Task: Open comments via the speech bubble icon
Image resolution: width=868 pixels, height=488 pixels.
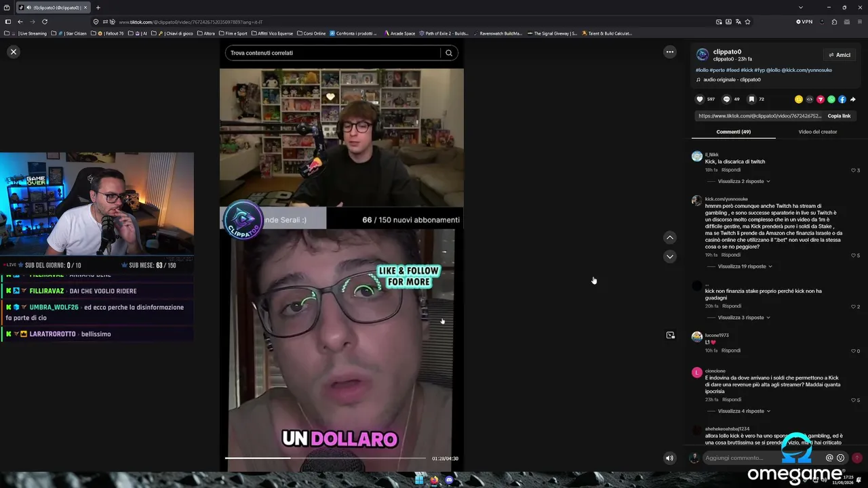Action: (x=726, y=99)
